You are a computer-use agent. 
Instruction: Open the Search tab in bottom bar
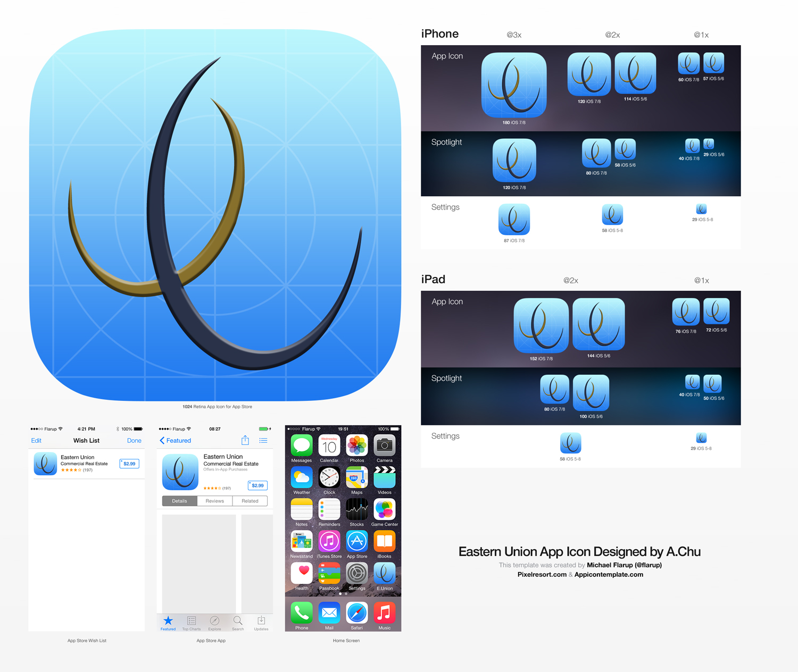pos(238,623)
